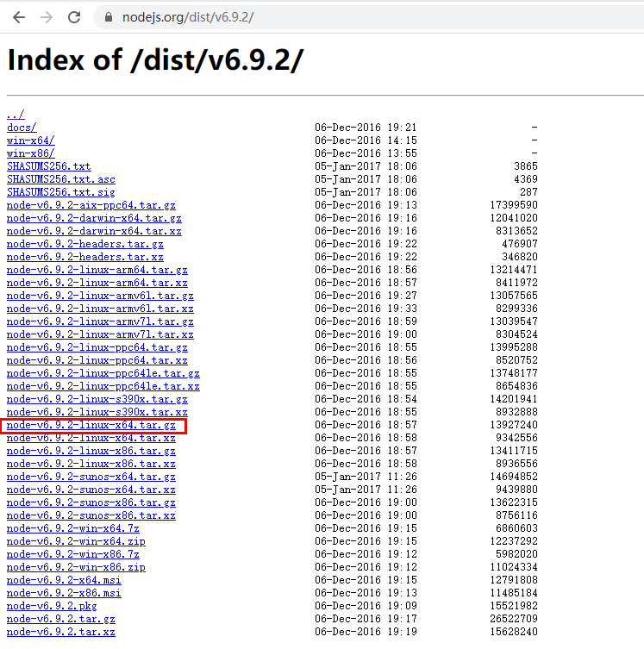Download node-v6.9.2-sunos-x86.tar.gz
Image resolution: width=644 pixels, height=649 pixels.
pos(91,502)
